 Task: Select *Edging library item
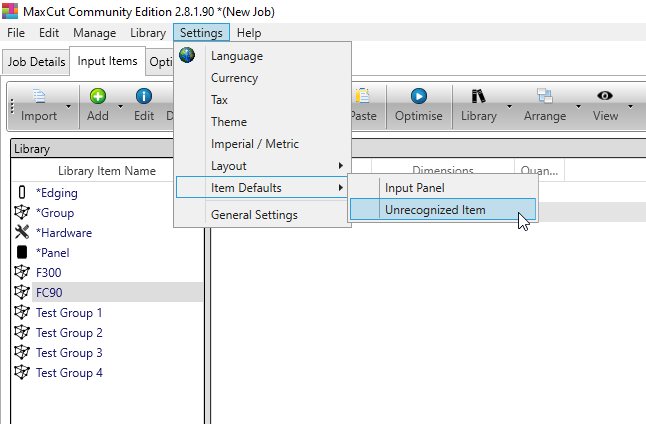click(x=56, y=192)
